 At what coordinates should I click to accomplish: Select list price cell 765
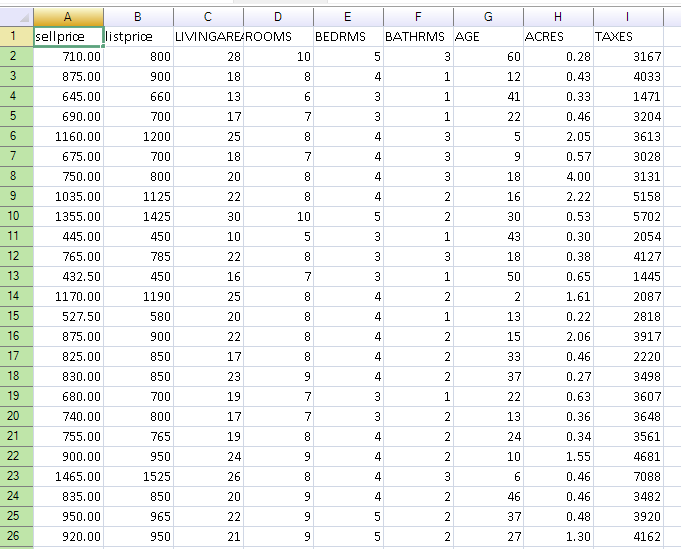(138, 436)
